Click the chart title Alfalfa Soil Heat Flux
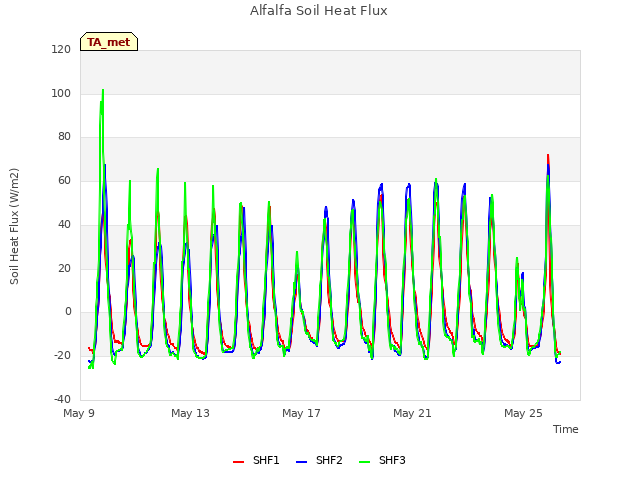Screen dimensions: 640x480 [x=319, y=10]
